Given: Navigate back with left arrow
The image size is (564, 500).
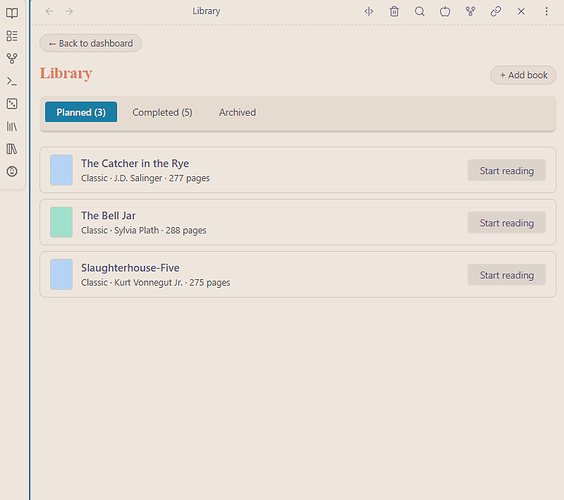Looking at the screenshot, I should click(49, 12).
